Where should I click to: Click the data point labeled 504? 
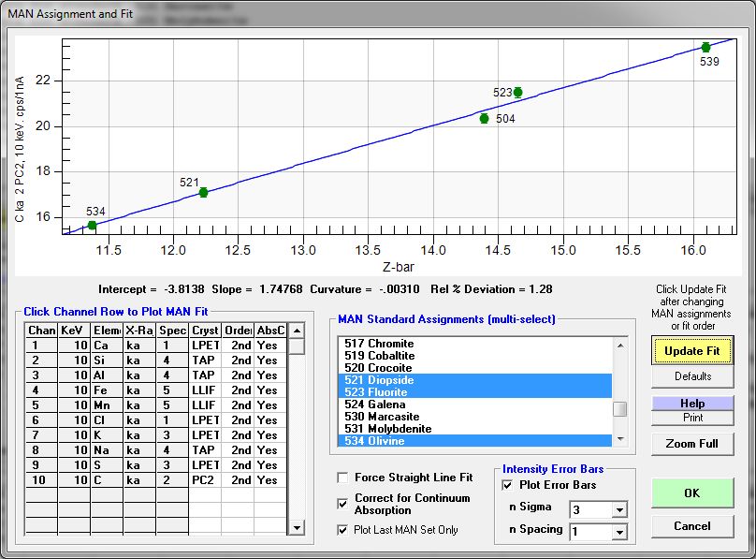[x=484, y=118]
